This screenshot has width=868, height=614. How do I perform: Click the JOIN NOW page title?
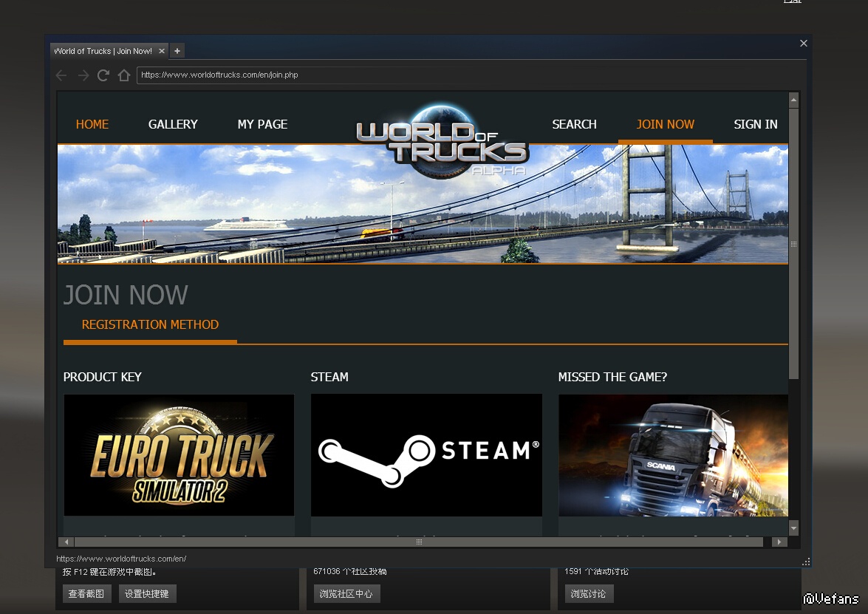(126, 295)
